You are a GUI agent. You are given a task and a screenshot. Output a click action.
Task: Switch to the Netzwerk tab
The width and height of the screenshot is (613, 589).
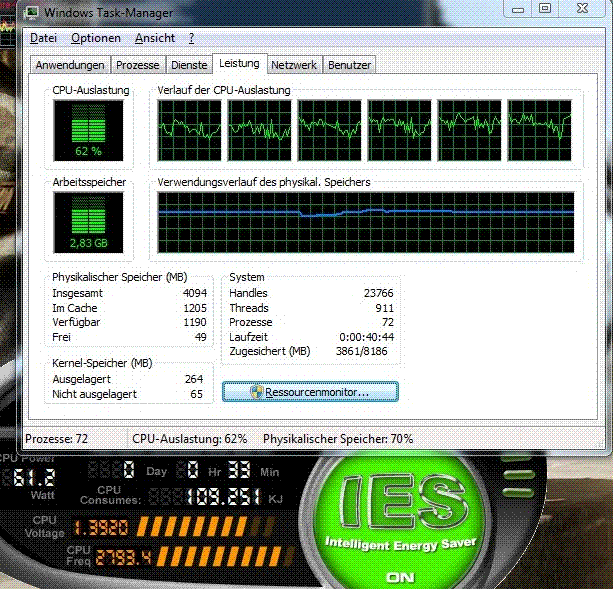[294, 65]
